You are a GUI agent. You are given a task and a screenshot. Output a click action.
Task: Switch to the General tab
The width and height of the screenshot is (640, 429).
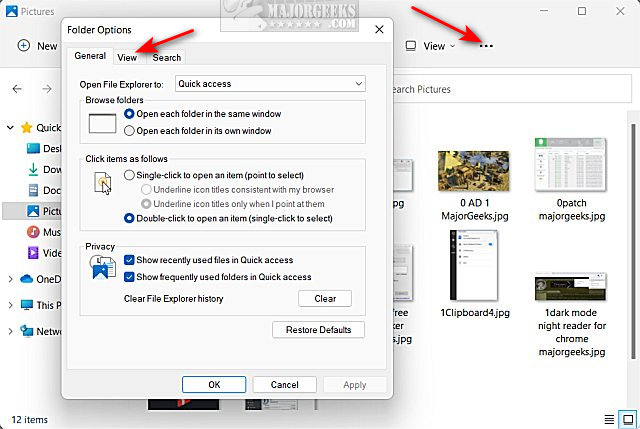(x=90, y=56)
